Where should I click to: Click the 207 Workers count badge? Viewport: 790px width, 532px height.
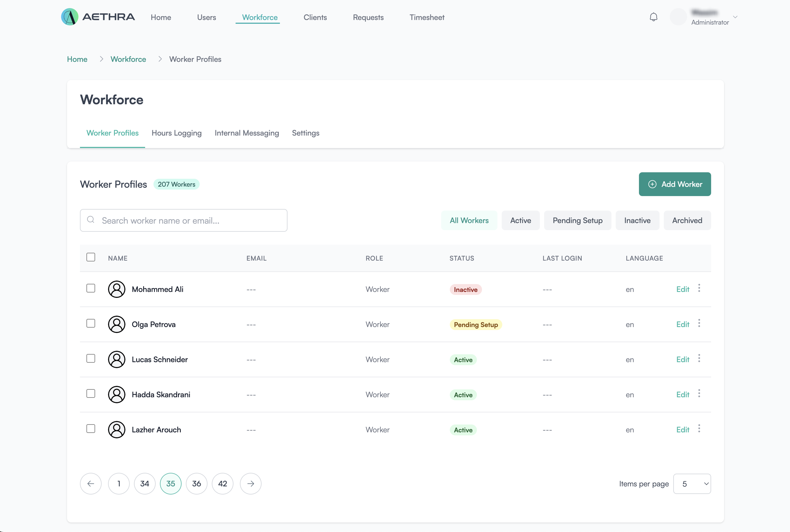click(176, 184)
